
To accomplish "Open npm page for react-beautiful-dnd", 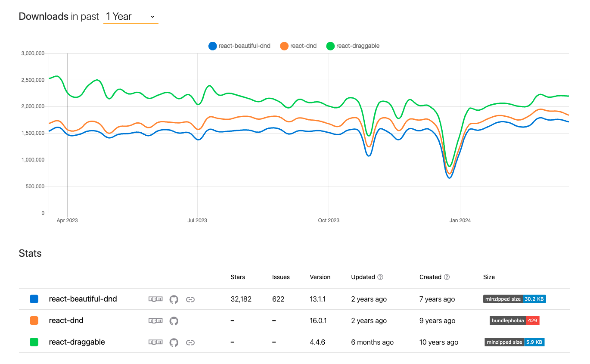I will (155, 299).
